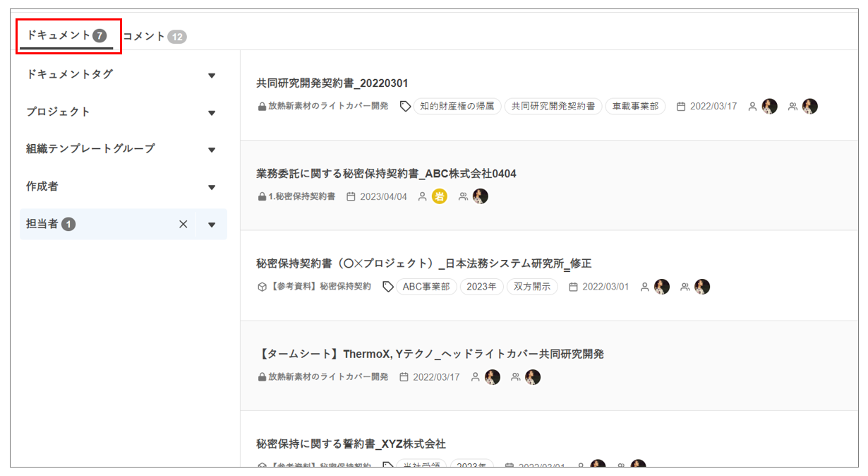868x476 pixels.
Task: Click the calendar icon next to 2023/04/04
Action: pos(351,196)
